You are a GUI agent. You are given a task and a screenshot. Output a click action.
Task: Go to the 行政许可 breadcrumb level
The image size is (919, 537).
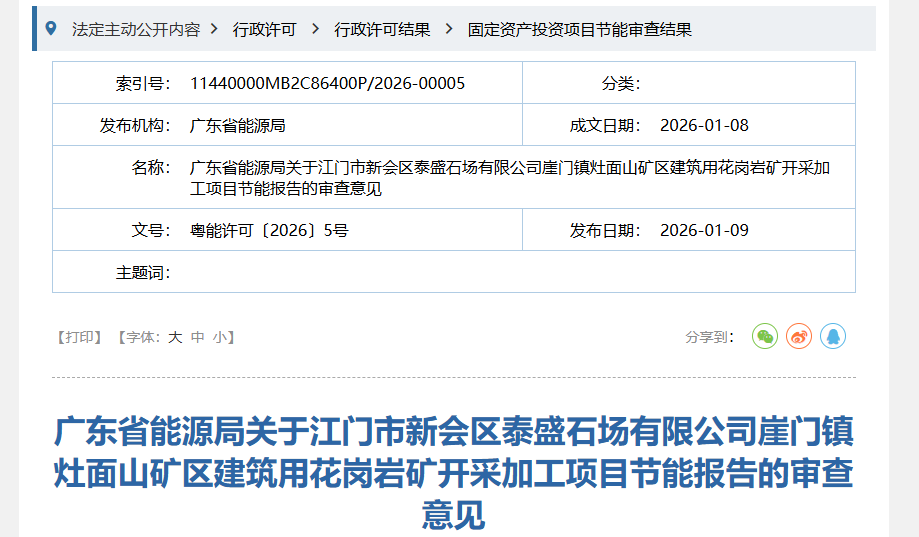265,30
